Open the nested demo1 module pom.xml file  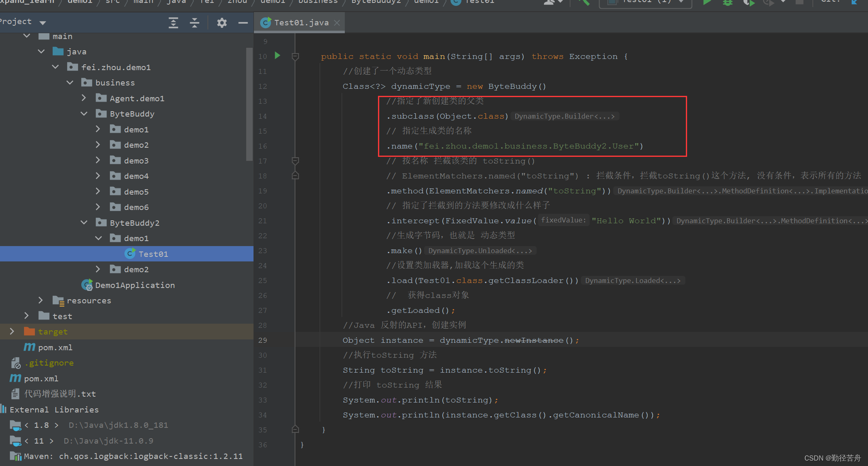[55, 347]
